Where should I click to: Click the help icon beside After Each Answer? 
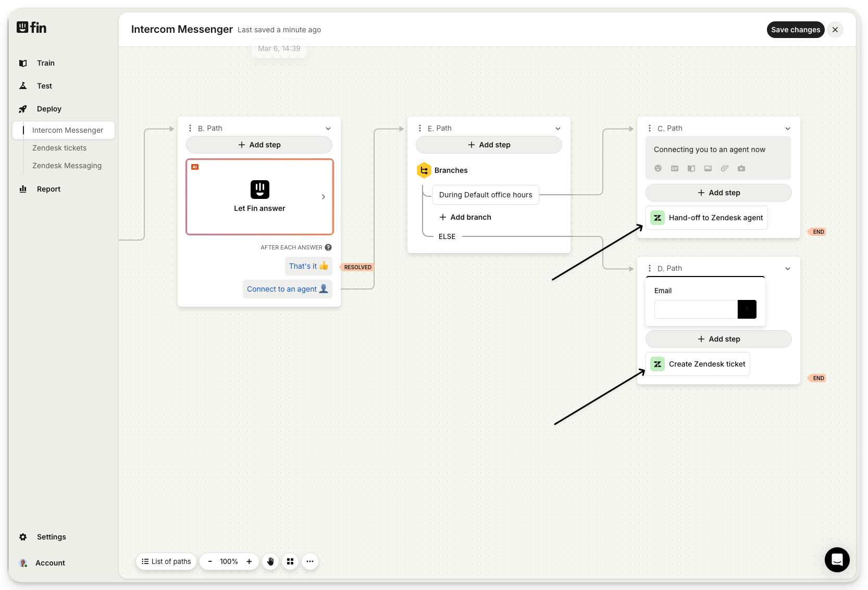(328, 247)
